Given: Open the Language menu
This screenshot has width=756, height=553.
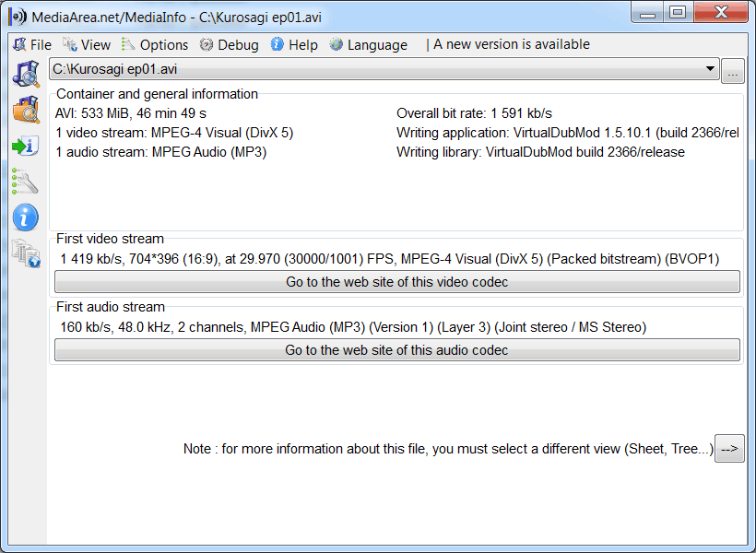Looking at the screenshot, I should tap(369, 45).
